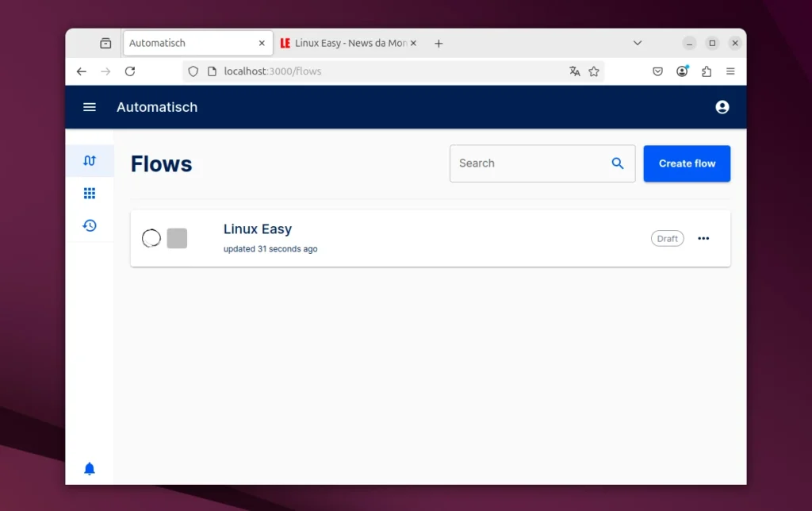Bookmark this page with star icon
This screenshot has height=511, width=812.
coord(594,71)
